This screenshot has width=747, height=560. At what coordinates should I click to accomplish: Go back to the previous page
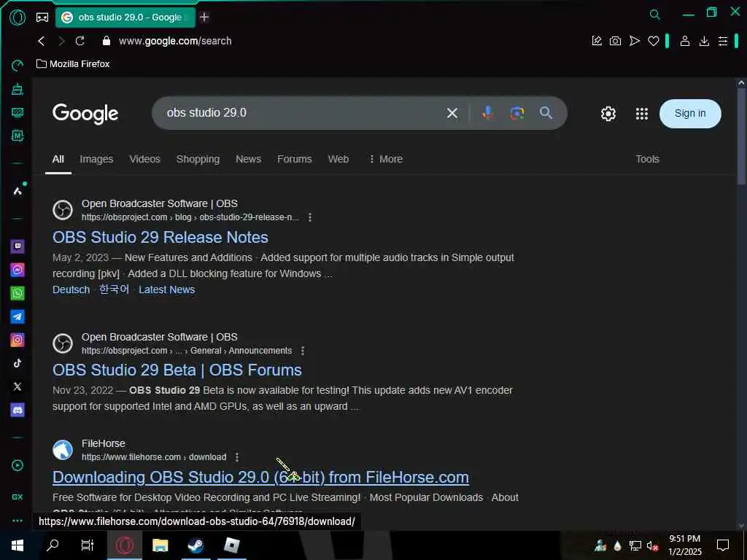coord(42,41)
